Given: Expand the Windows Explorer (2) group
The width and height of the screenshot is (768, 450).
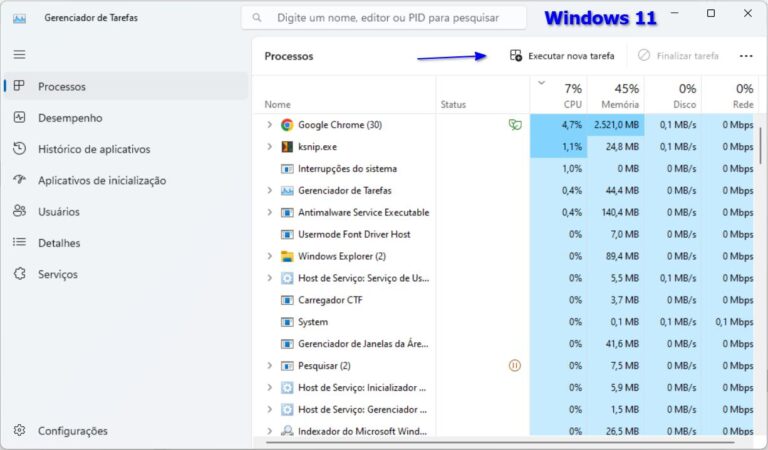Looking at the screenshot, I should coord(269,256).
